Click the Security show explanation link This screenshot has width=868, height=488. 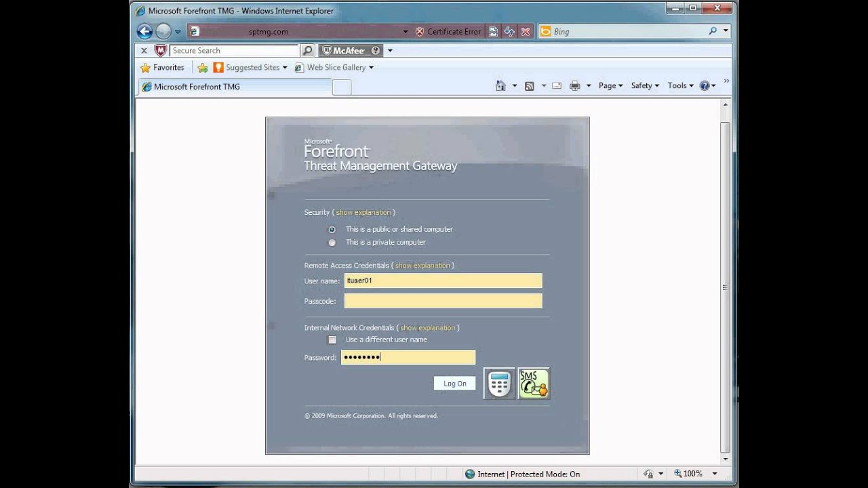pos(363,212)
